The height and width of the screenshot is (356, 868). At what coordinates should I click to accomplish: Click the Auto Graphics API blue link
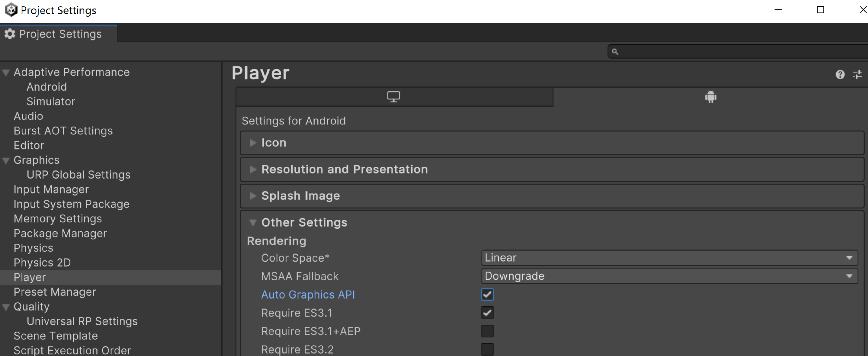[x=309, y=294]
